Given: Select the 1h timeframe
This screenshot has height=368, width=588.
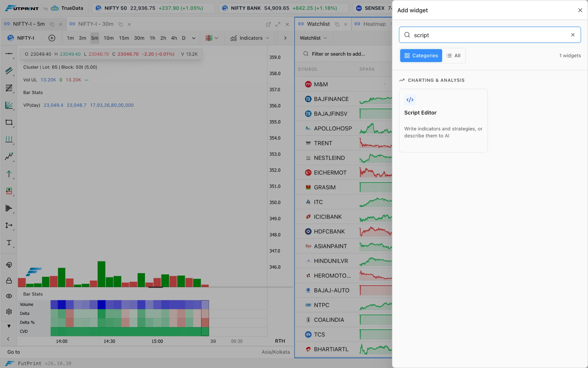Looking at the screenshot, I should click(152, 38).
